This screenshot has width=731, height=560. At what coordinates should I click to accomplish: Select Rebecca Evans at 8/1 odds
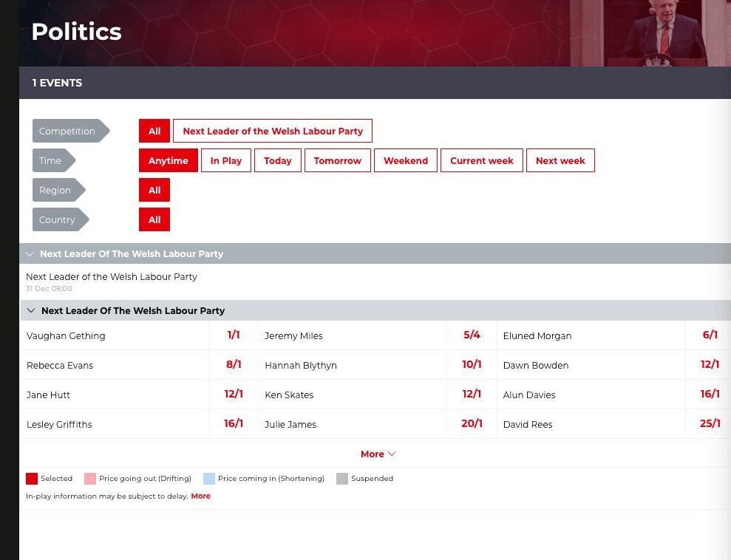click(x=234, y=364)
